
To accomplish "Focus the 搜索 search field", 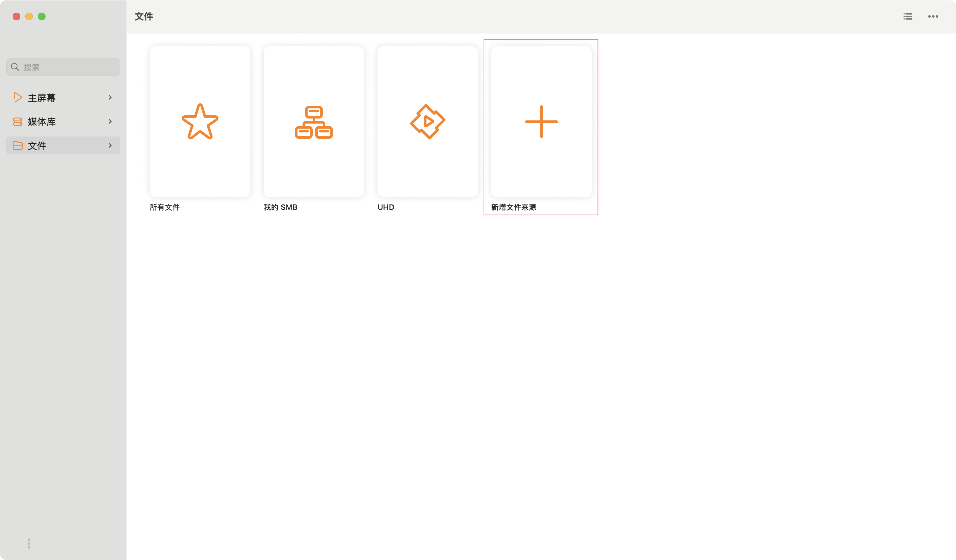I will pos(68,67).
